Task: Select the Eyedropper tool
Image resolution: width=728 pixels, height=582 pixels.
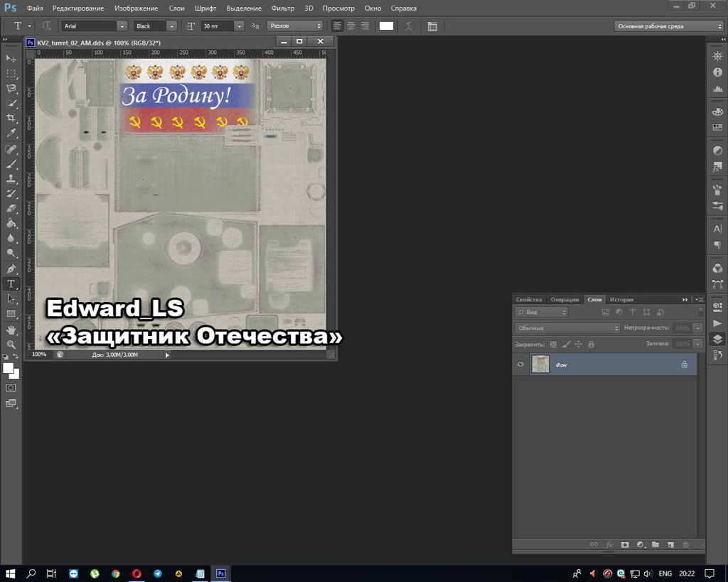Action: tap(11, 133)
